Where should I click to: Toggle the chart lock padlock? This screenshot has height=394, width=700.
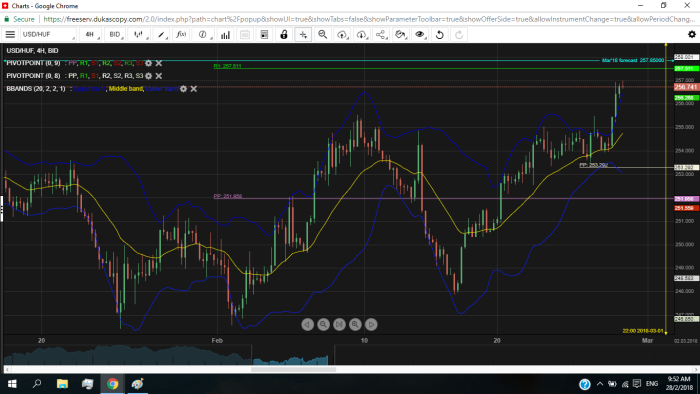pos(283,34)
